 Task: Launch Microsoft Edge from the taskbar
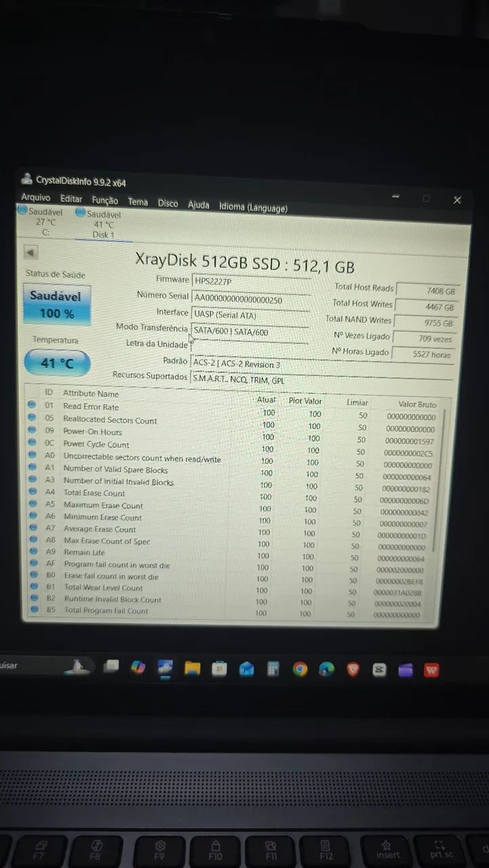click(x=326, y=670)
